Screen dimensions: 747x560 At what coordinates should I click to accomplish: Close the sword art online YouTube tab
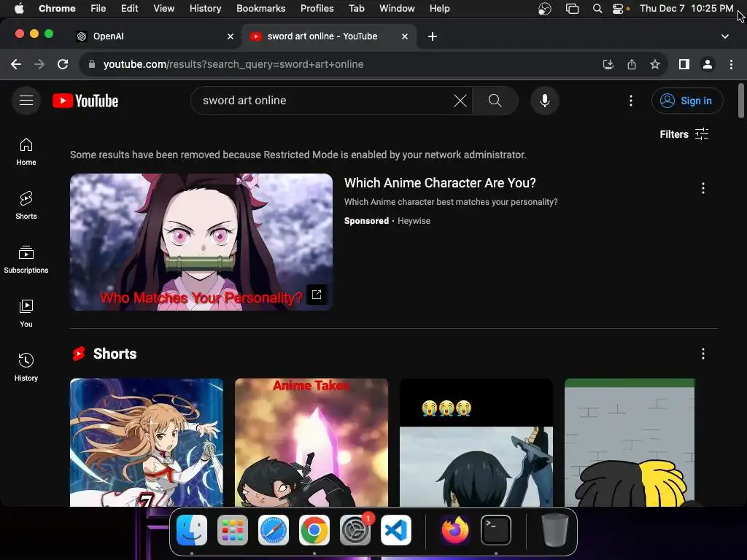(x=404, y=36)
